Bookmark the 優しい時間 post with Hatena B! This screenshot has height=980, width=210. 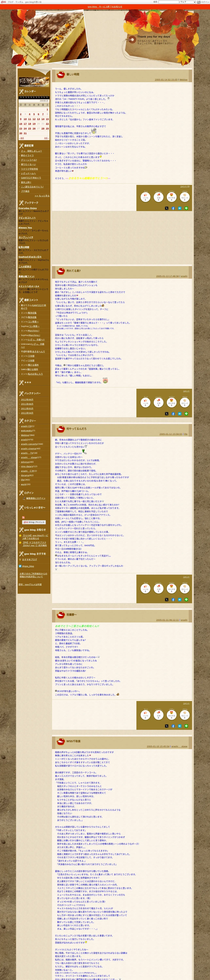180,208
